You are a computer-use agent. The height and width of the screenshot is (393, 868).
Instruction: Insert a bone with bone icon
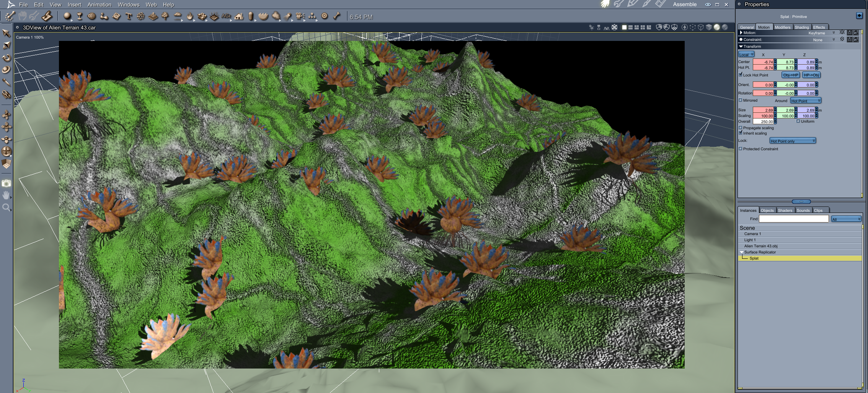pyautogui.click(x=337, y=16)
